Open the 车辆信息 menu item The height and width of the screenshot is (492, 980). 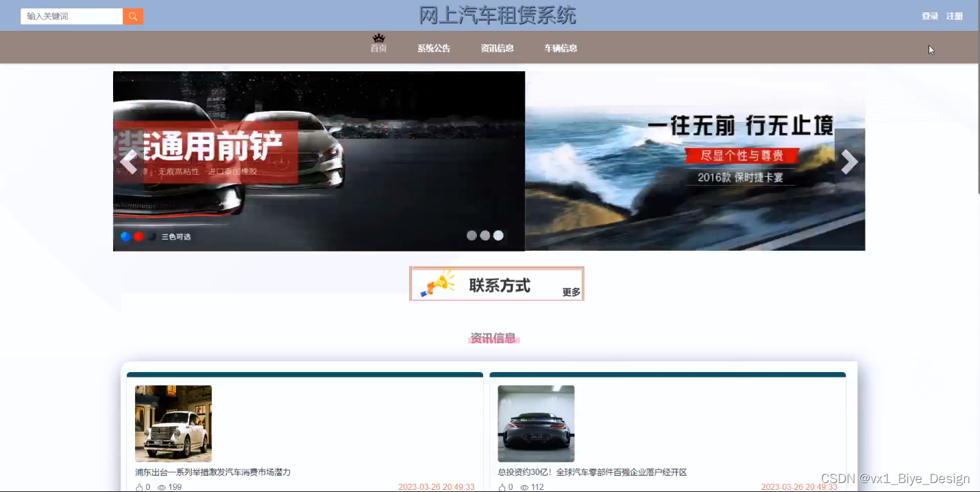561,49
